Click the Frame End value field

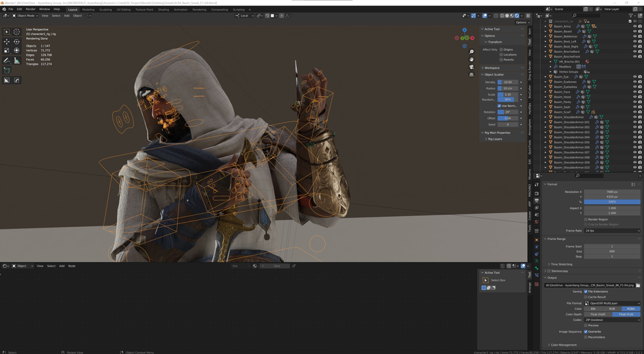(x=612, y=251)
